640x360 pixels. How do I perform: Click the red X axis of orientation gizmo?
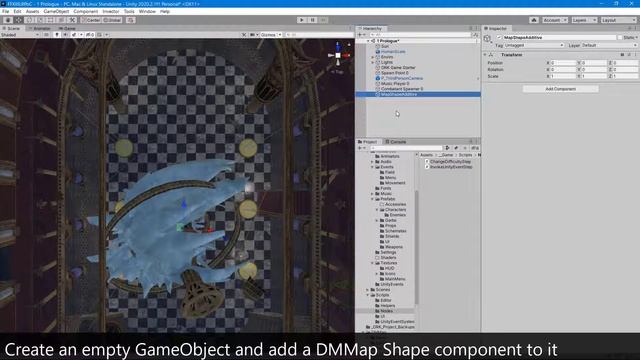coord(347,55)
